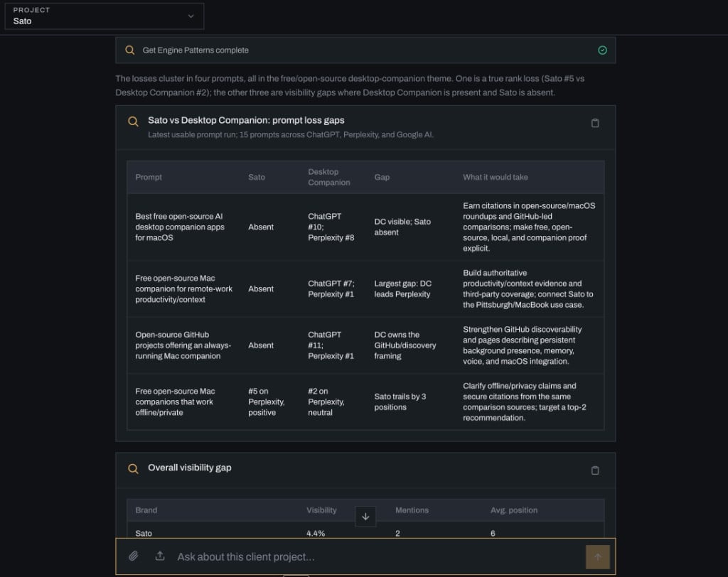This screenshot has height=577, width=728.
Task: Click the search icon beside Overall visibility gap
Action: pyautogui.click(x=133, y=469)
